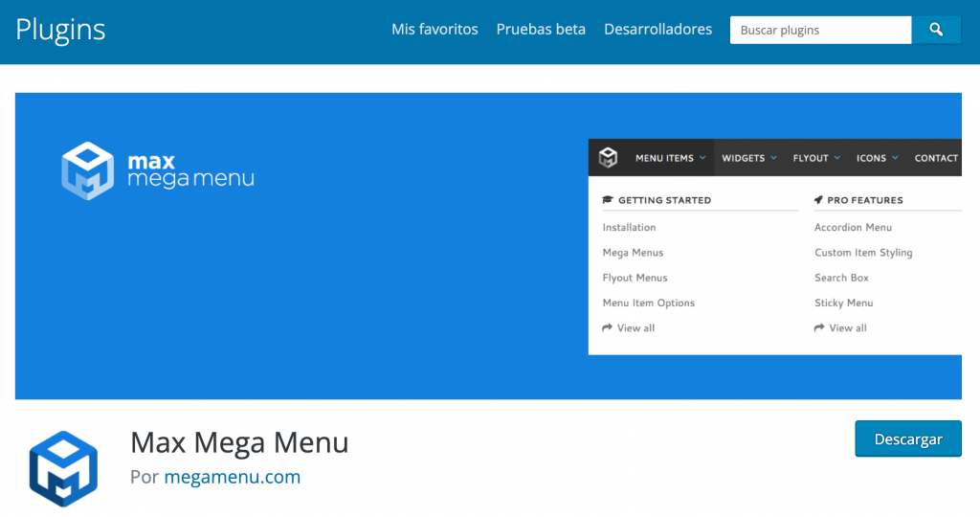Screen dimensions: 980x517
Task: Open Pruebas beta
Action: click(541, 30)
